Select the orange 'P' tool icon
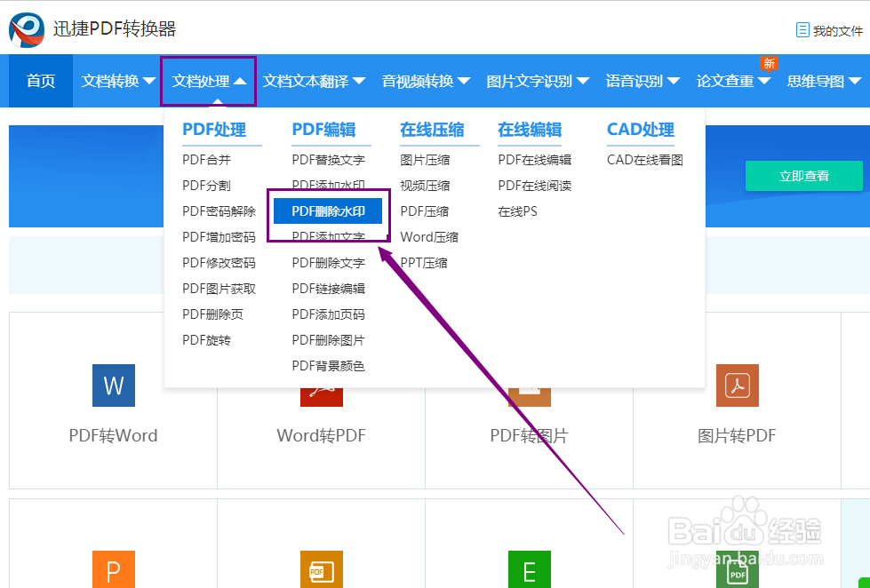The image size is (870, 588). (113, 569)
